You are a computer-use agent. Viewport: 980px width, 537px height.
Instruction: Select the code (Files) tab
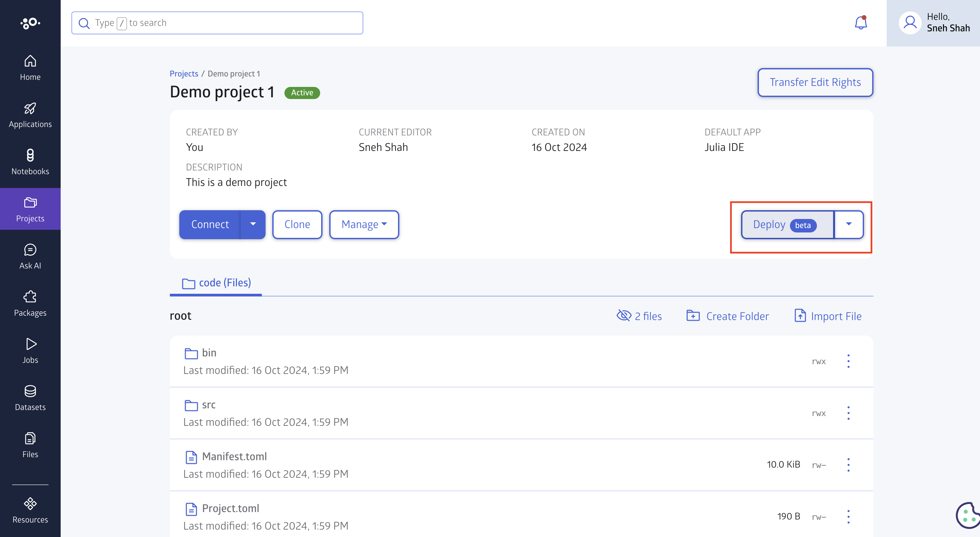(216, 283)
